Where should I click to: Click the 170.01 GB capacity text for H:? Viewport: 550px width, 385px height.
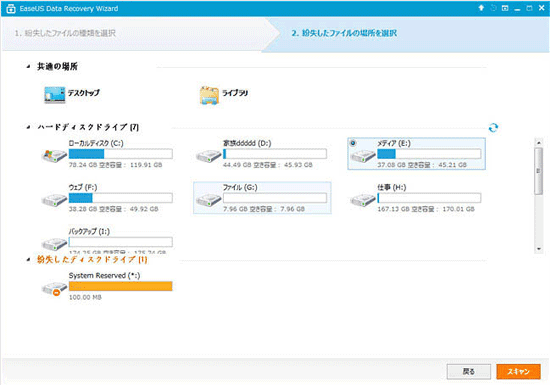(x=458, y=209)
